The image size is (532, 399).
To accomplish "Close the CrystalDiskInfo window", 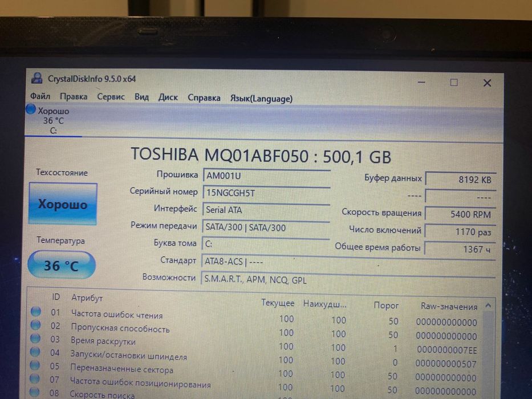I will [x=487, y=83].
